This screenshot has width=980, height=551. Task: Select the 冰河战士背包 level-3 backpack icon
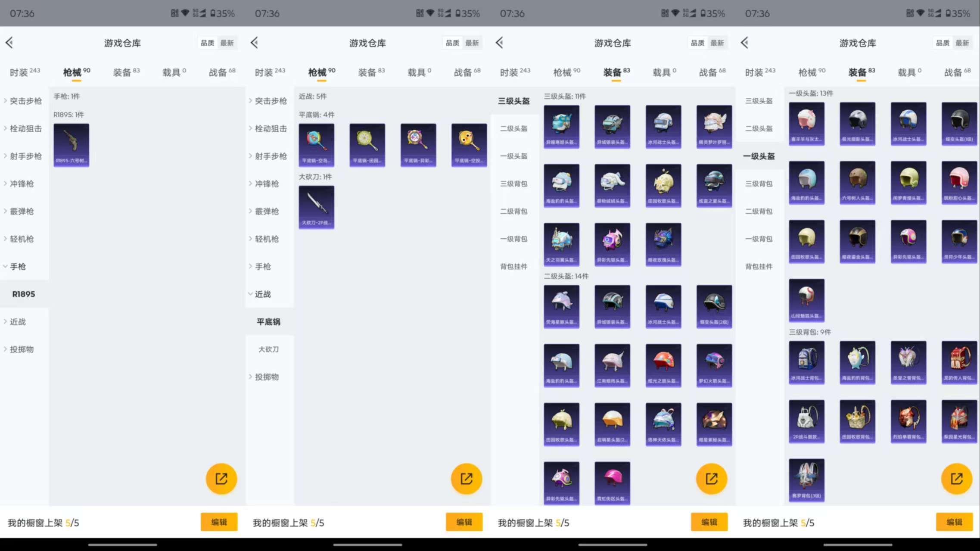806,362
